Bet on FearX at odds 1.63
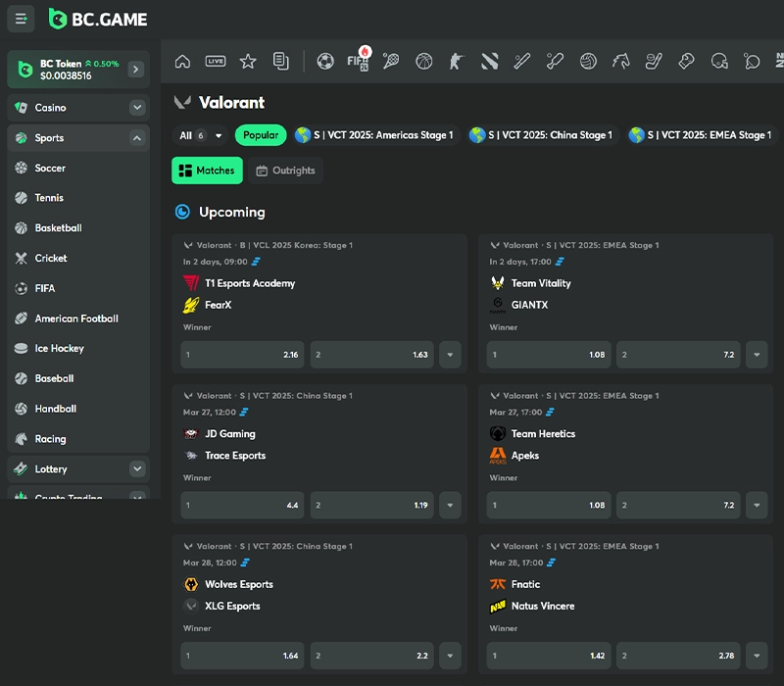This screenshot has width=784, height=686. click(x=372, y=355)
